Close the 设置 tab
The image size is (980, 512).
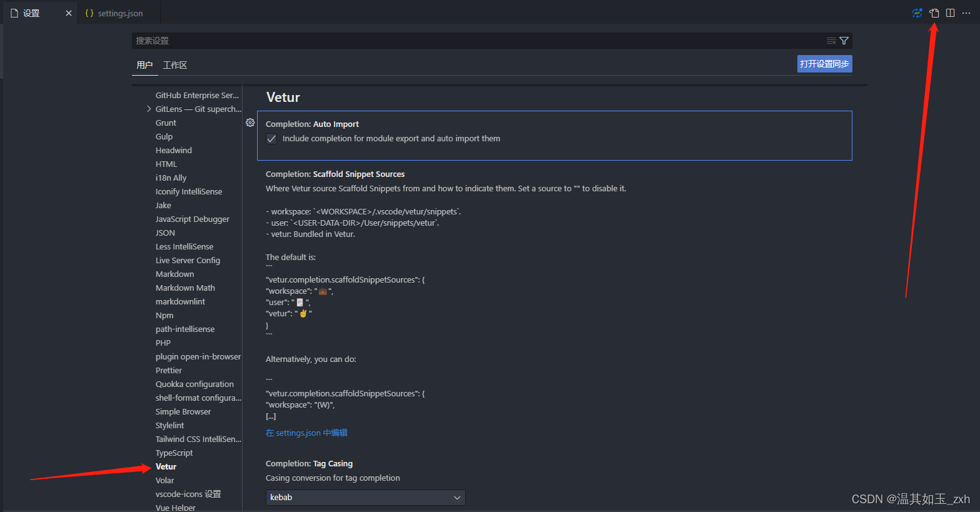tap(69, 13)
